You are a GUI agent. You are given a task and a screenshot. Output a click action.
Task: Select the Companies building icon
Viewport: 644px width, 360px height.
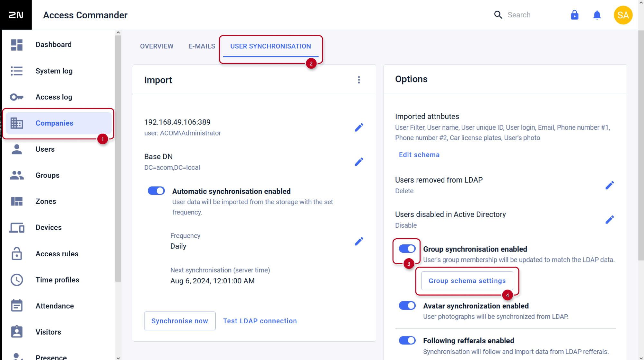click(17, 123)
